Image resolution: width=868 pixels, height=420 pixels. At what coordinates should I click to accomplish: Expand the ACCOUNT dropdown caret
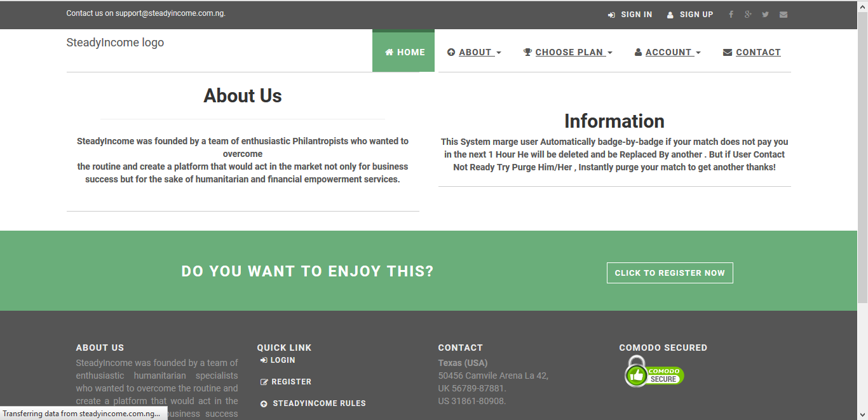(698, 53)
